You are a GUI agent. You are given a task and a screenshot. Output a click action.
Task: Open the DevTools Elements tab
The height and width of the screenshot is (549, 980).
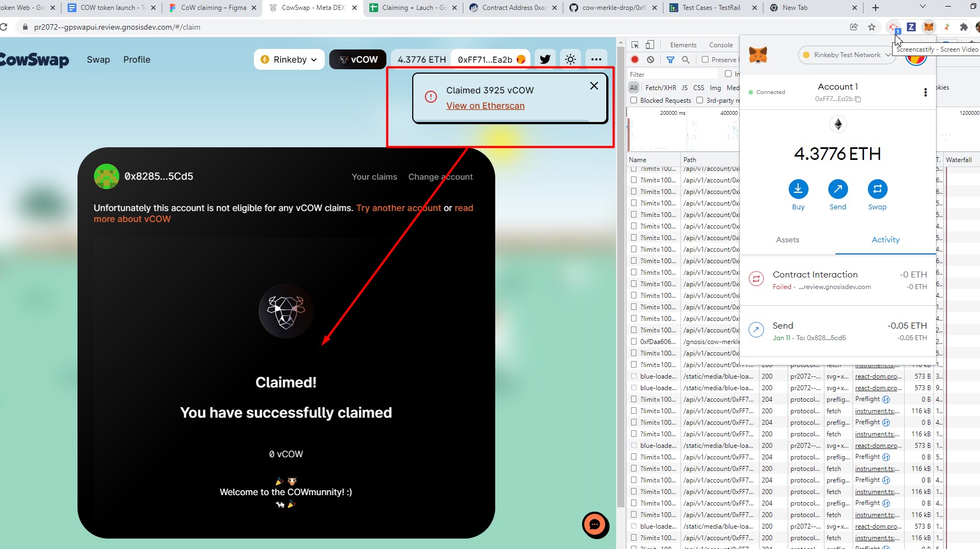(x=683, y=45)
